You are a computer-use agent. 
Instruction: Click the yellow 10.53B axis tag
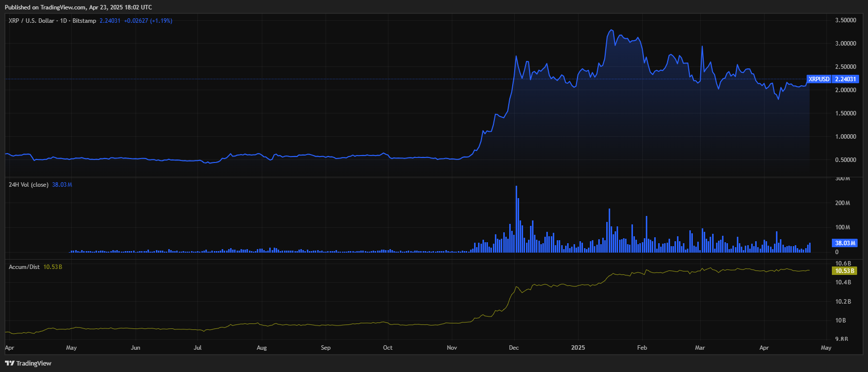(x=845, y=271)
